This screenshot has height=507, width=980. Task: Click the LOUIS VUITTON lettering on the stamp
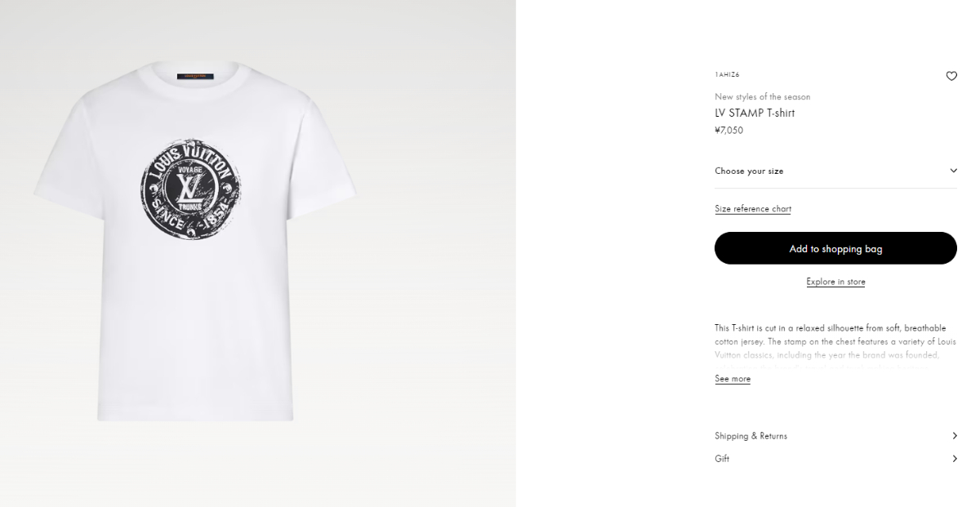(x=189, y=159)
